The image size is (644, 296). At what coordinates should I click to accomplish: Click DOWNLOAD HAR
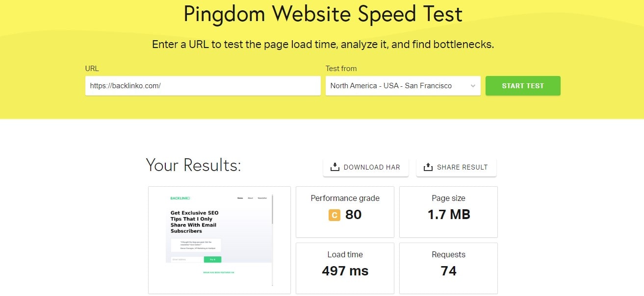[366, 167]
